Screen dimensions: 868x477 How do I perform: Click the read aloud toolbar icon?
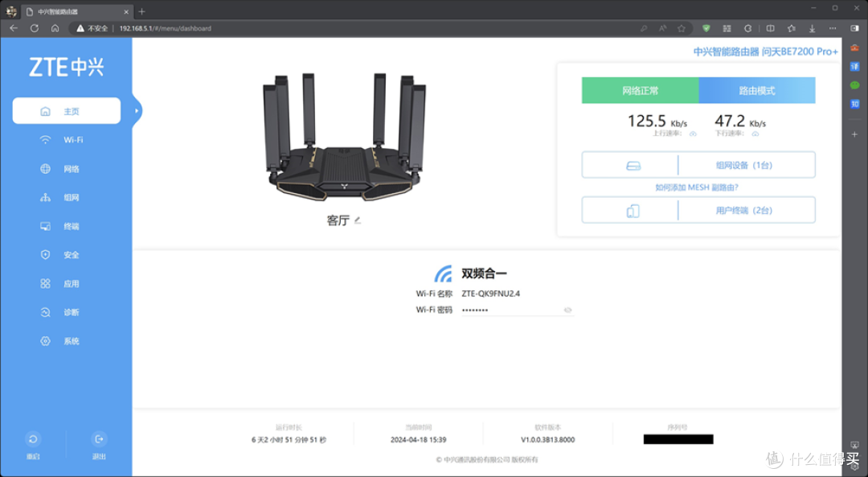[662, 28]
